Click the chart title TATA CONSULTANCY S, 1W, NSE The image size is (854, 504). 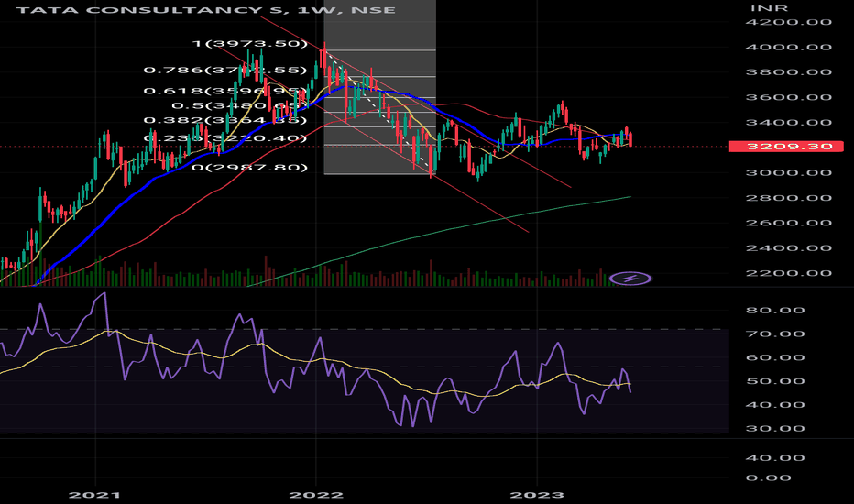click(206, 10)
